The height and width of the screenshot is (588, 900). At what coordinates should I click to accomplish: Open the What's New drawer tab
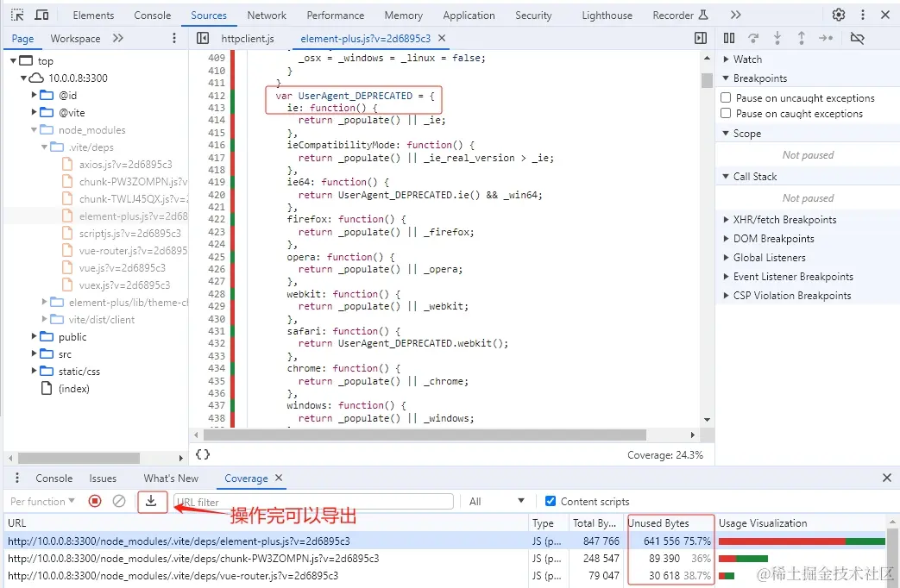[x=171, y=478]
